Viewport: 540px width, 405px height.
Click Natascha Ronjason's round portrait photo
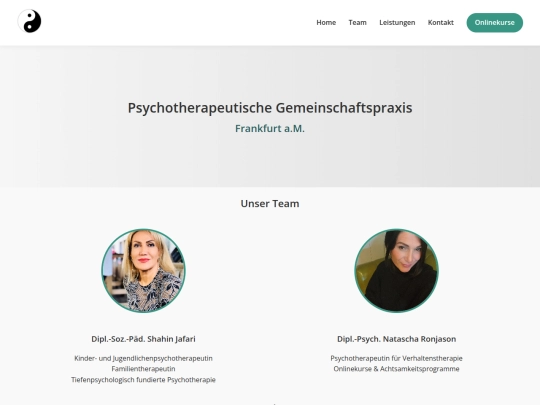[396, 271]
